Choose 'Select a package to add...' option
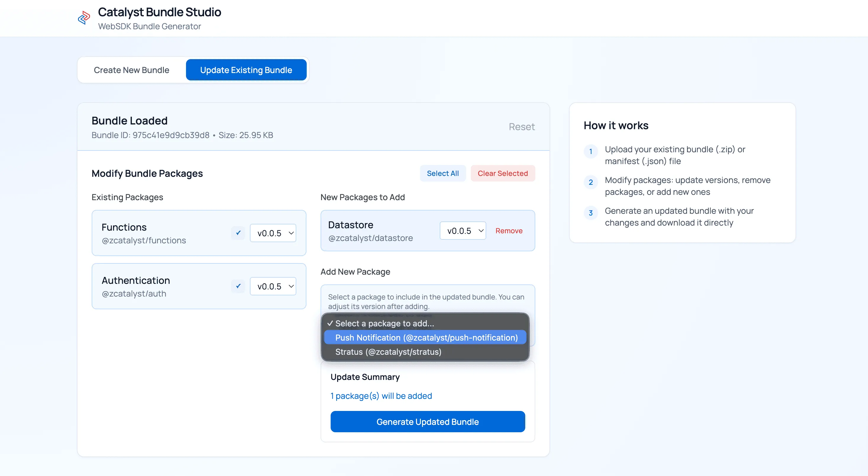The image size is (868, 476). pyautogui.click(x=425, y=323)
